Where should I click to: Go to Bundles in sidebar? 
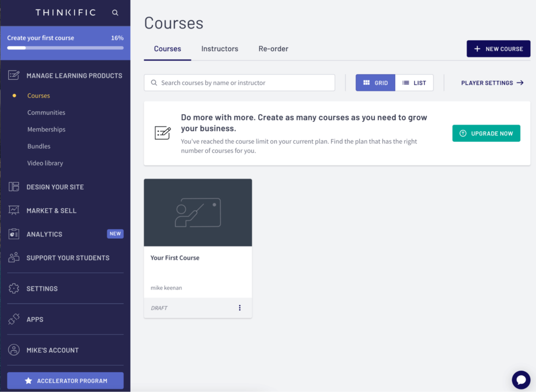tap(39, 146)
